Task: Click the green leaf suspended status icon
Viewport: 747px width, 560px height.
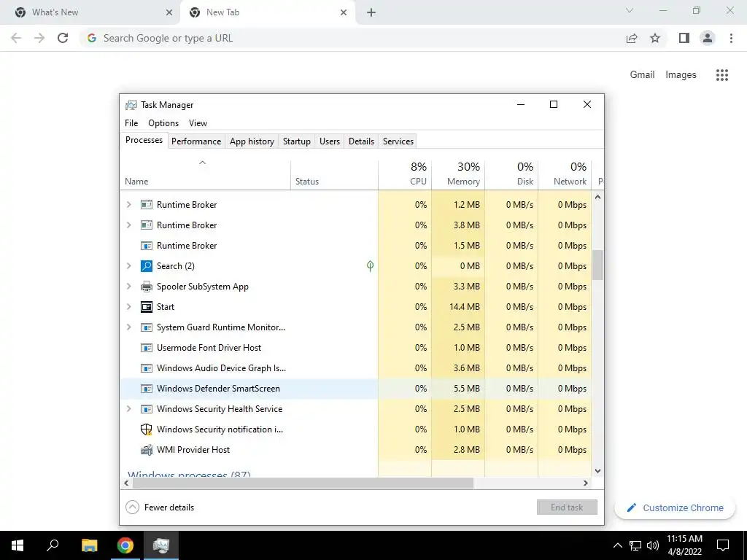Action: (x=370, y=265)
